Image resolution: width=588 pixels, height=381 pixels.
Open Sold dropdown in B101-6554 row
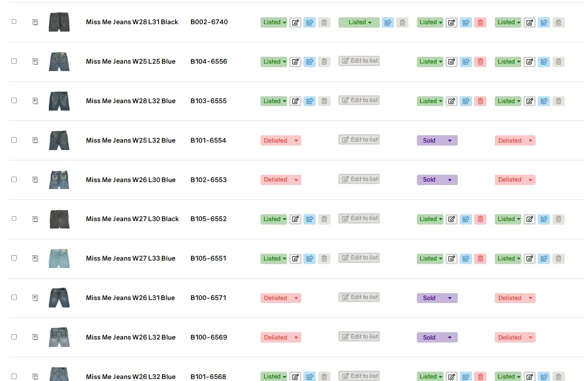[x=437, y=141]
